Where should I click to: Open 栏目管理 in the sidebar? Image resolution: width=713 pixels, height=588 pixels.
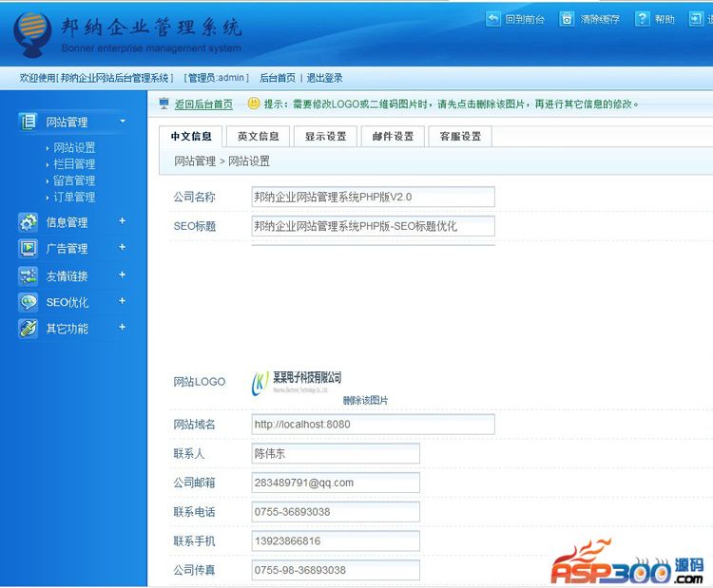(x=74, y=164)
